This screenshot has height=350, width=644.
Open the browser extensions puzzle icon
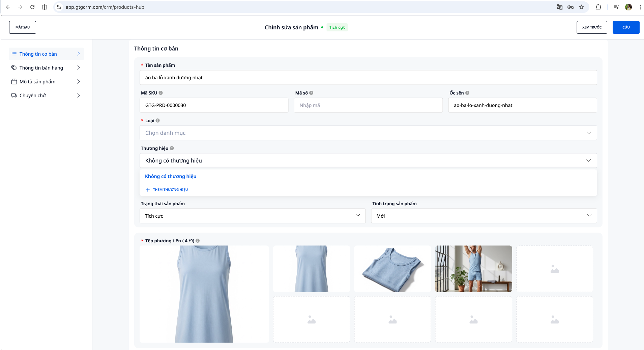click(598, 7)
